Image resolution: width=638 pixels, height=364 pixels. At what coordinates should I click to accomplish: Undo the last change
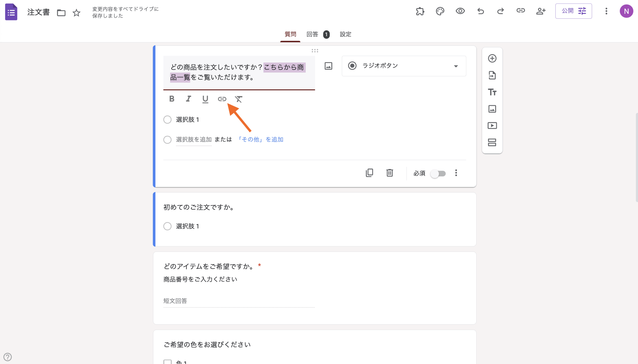[480, 11]
